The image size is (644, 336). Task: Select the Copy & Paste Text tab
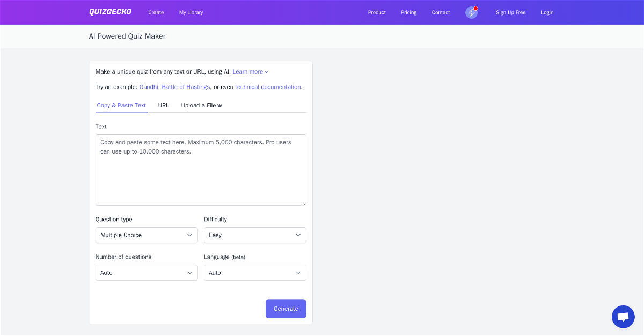coord(121,105)
